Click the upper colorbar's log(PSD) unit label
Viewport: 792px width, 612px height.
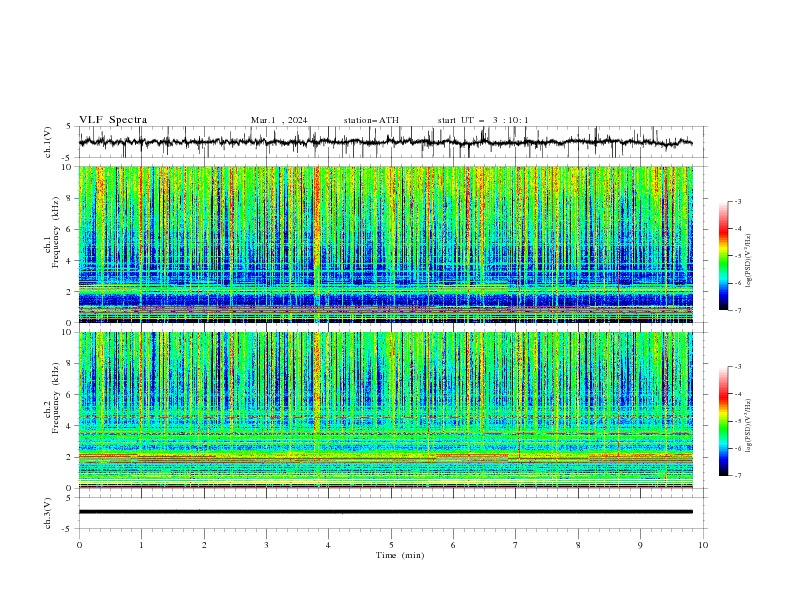coord(748,261)
